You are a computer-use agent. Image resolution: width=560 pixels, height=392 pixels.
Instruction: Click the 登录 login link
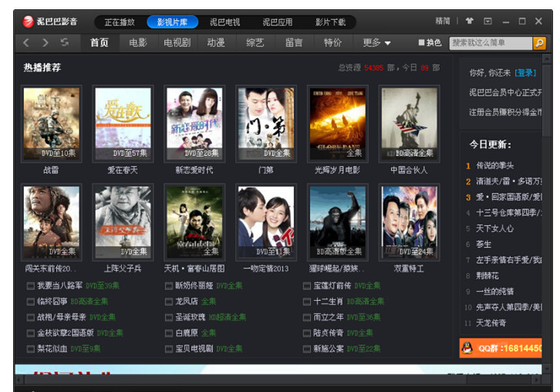click(525, 73)
